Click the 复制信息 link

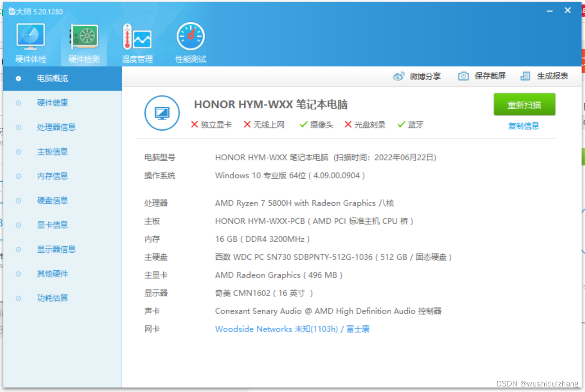(x=523, y=126)
